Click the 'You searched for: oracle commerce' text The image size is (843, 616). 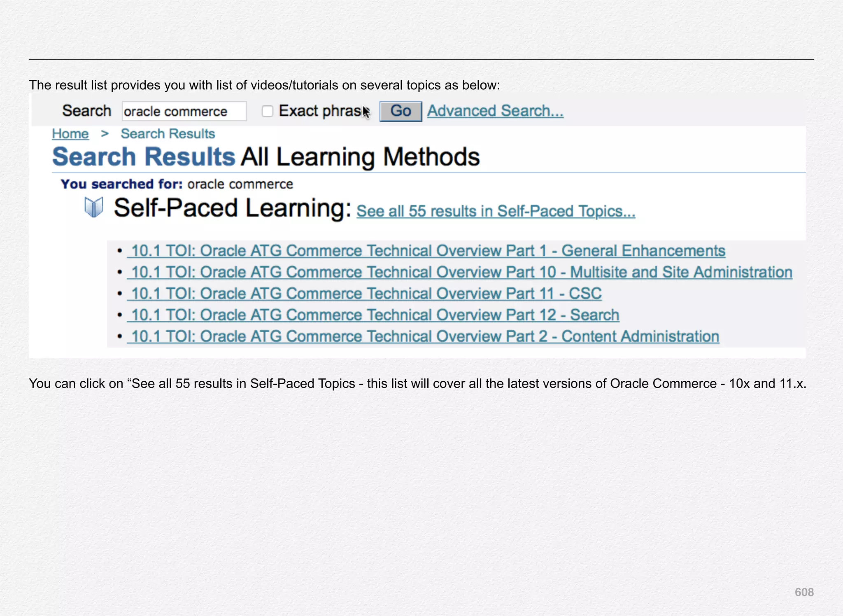[x=177, y=184]
